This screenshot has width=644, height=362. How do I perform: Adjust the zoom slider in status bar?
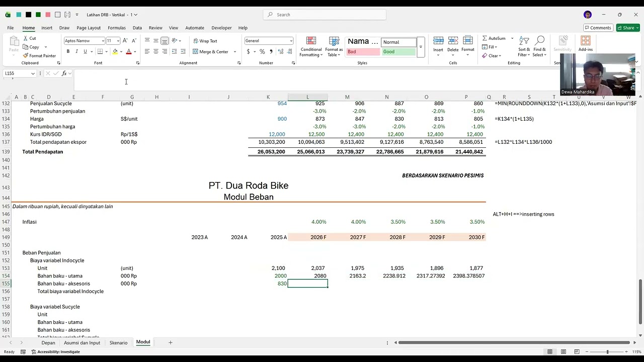coord(607,351)
